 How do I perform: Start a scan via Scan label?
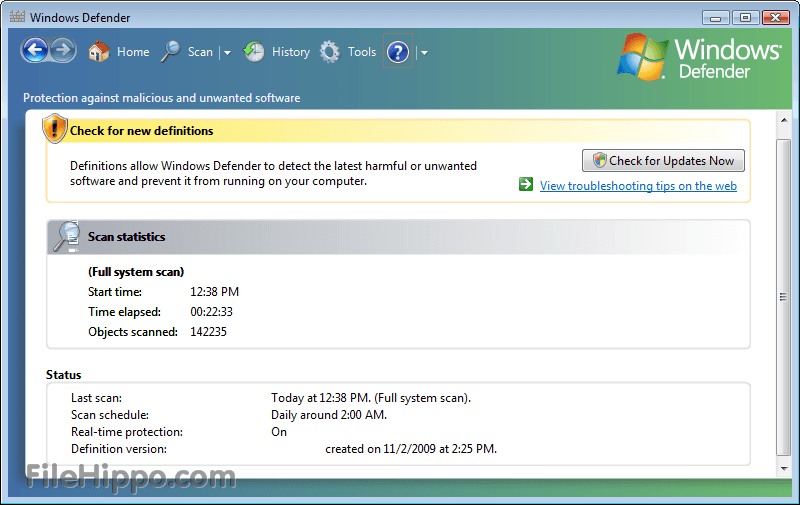pos(200,52)
